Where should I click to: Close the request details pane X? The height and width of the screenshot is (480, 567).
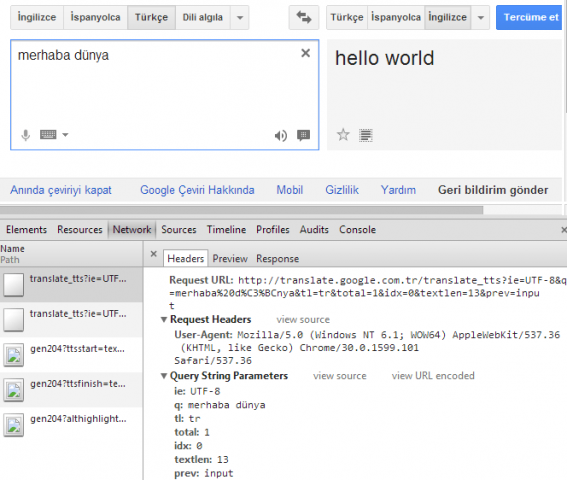click(x=153, y=254)
